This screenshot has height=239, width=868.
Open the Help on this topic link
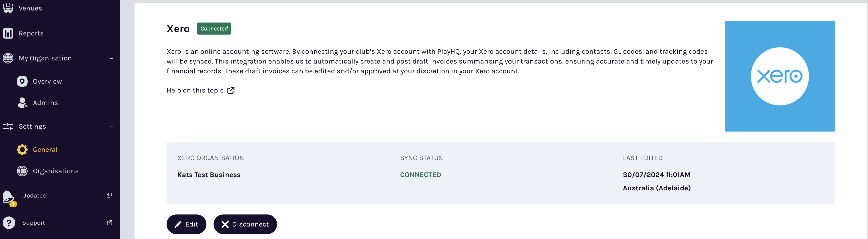(x=195, y=90)
